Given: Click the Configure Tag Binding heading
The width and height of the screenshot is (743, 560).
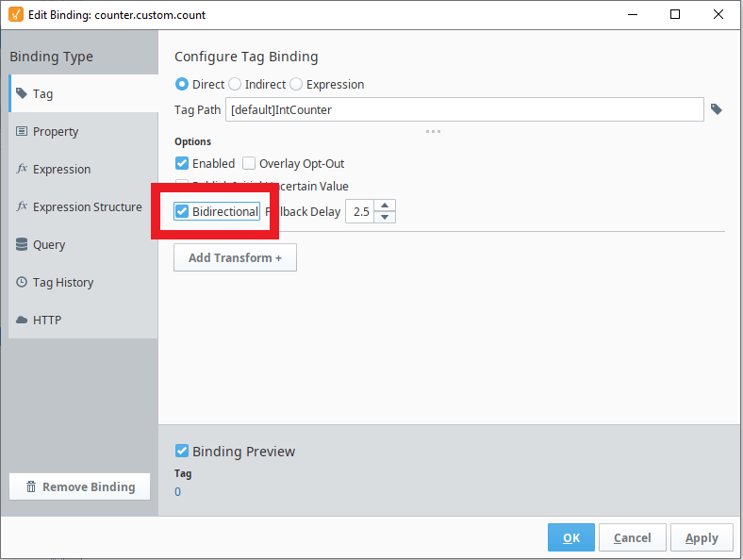Looking at the screenshot, I should 246,57.
